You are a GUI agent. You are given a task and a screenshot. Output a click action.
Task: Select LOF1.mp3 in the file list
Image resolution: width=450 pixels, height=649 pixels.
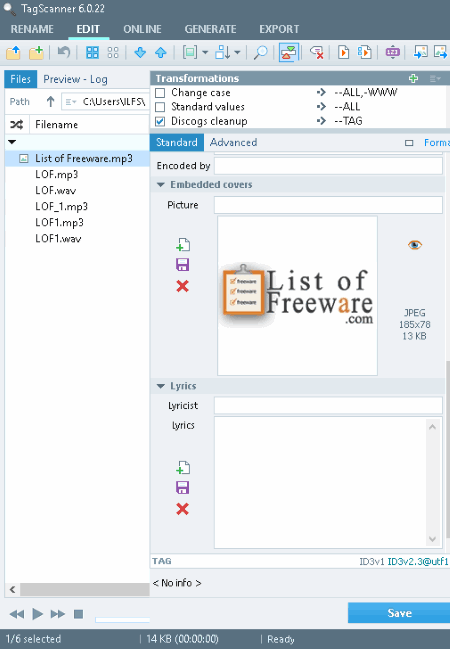[60, 222]
